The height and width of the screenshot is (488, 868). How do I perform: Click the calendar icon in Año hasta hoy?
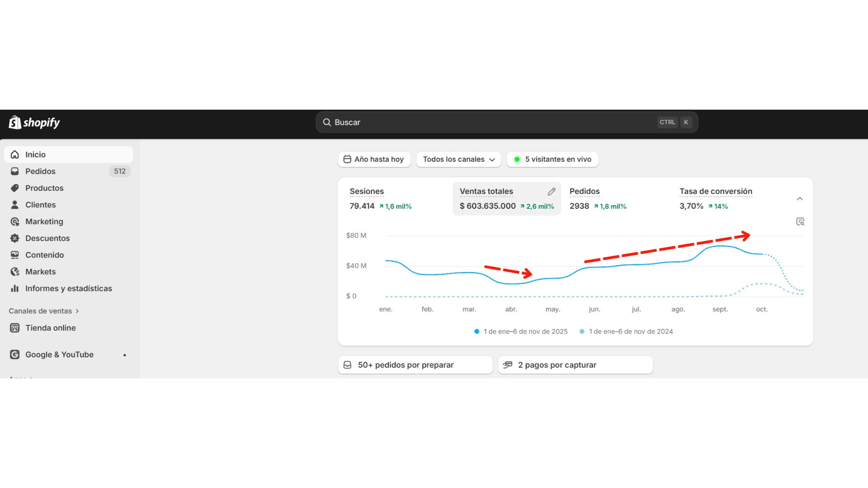(x=347, y=159)
